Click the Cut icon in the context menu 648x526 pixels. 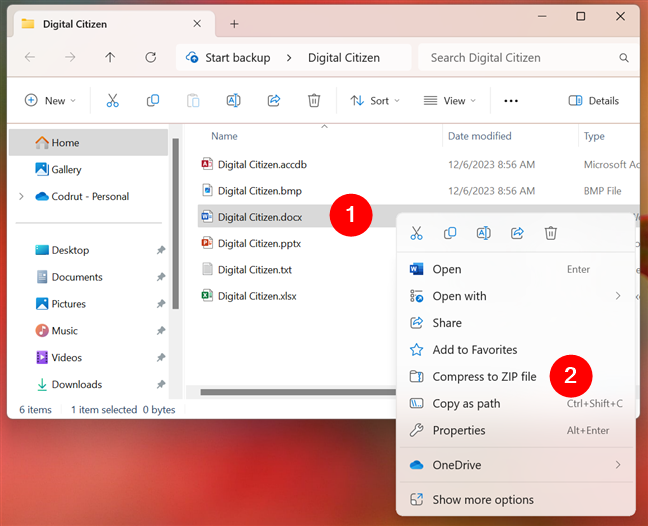417,233
